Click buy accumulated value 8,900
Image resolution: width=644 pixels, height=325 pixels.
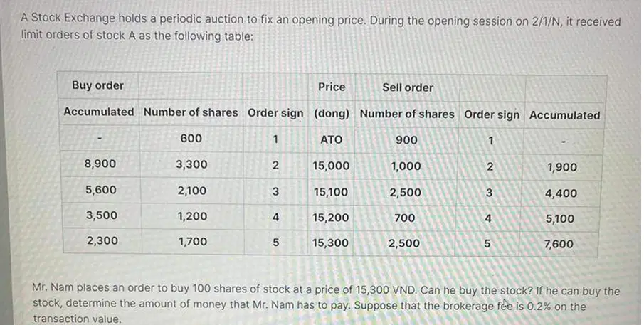(100, 164)
